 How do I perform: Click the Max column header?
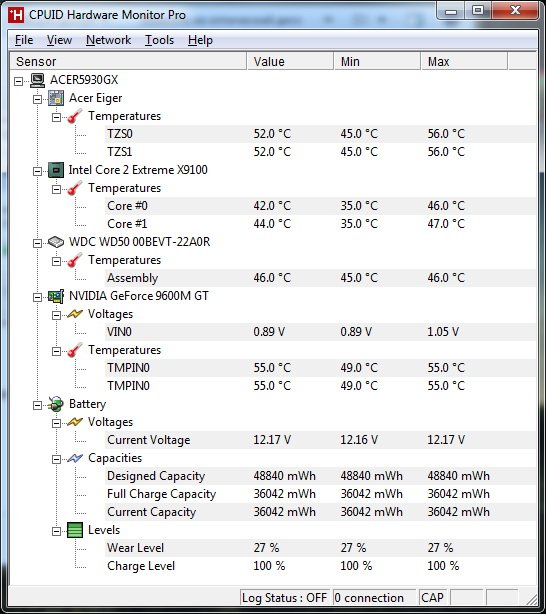[464, 61]
